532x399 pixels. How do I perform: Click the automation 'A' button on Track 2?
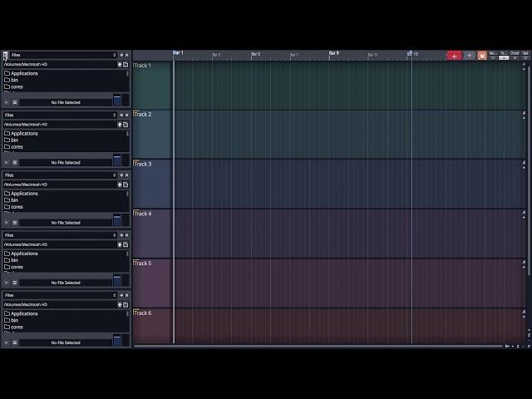524,113
